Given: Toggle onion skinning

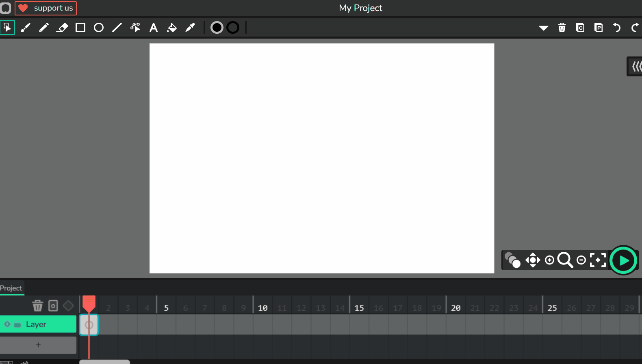Looking at the screenshot, I should (x=512, y=260).
